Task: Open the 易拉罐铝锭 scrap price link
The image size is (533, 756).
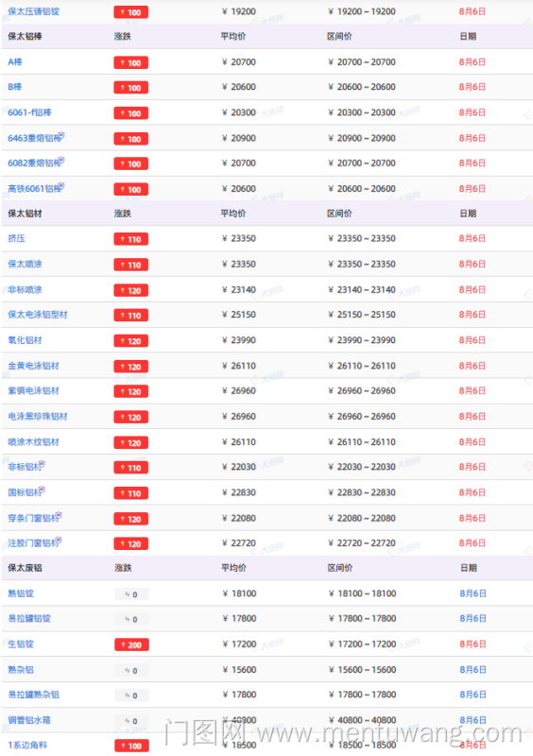Action: (29, 618)
